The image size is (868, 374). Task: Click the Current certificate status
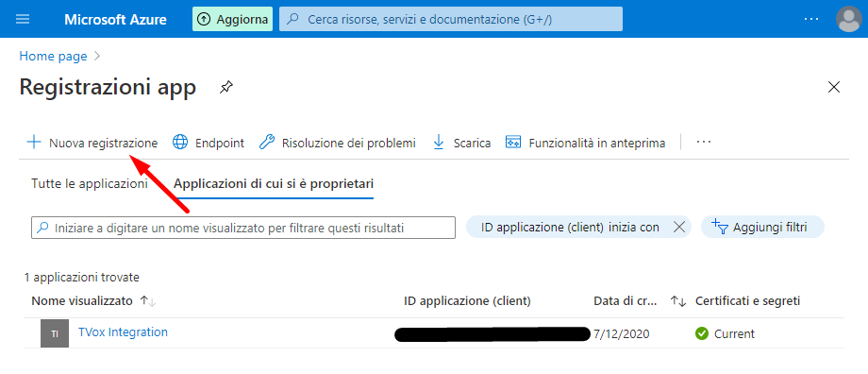coord(734,334)
